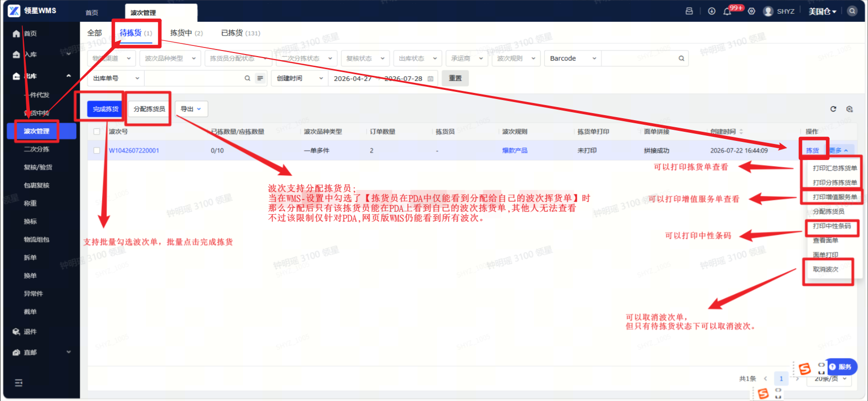
Task: Click the Barcode search input field
Action: 638,59
